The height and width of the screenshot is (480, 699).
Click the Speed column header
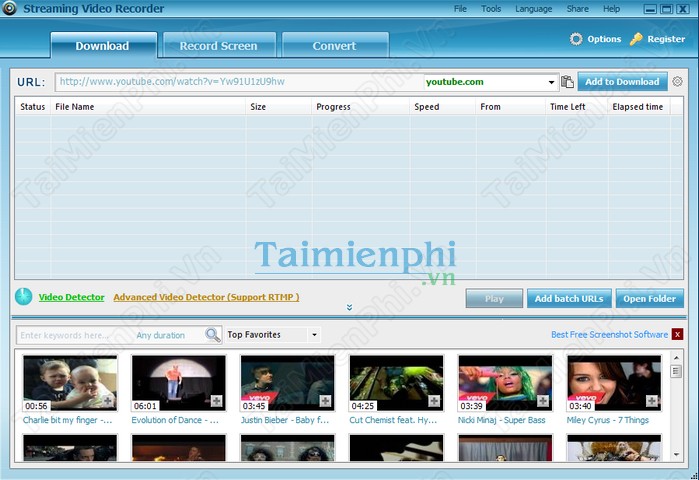(443, 107)
